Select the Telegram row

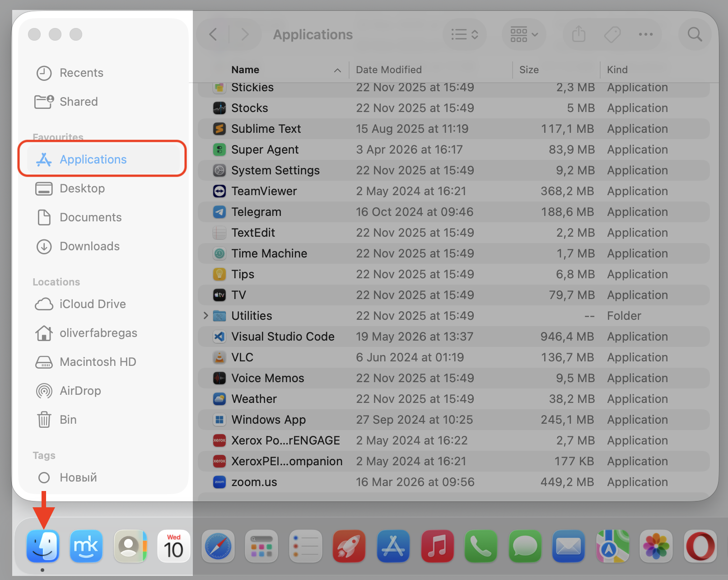coord(454,212)
